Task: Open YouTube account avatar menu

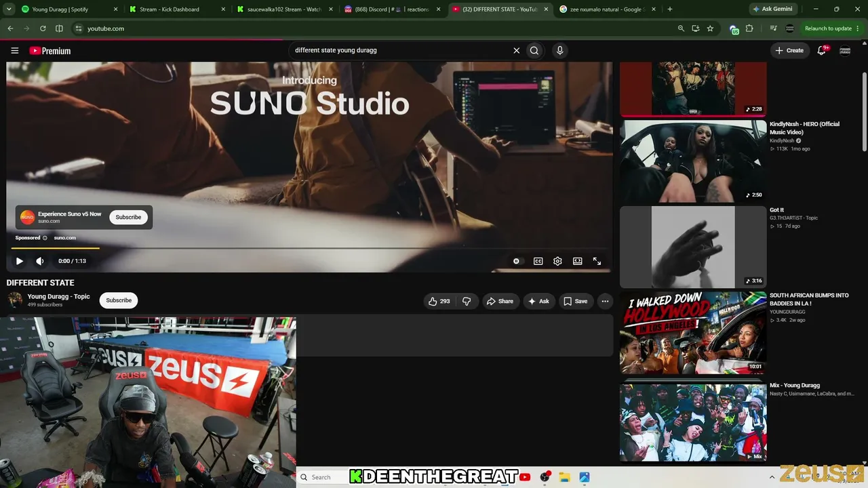Action: click(845, 50)
